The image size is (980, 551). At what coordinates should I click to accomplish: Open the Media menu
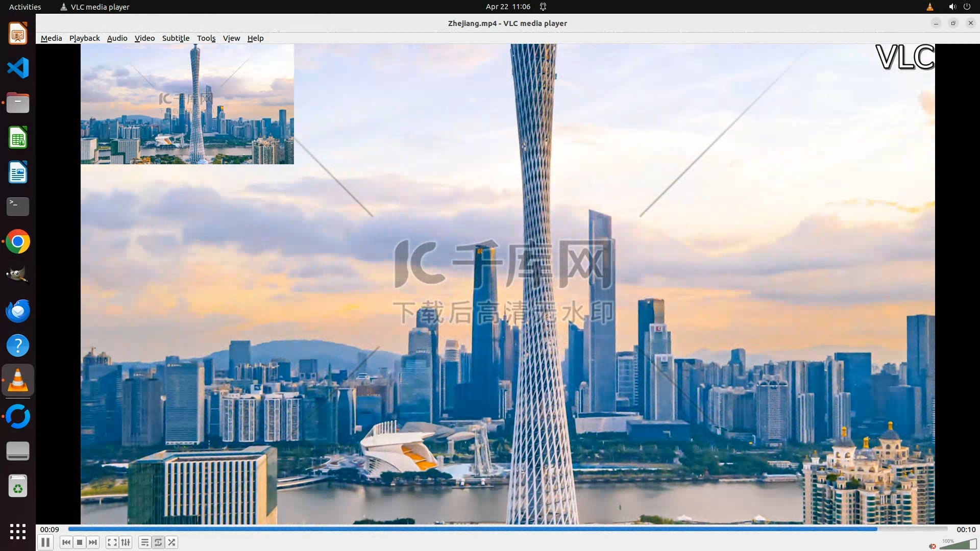point(51,38)
